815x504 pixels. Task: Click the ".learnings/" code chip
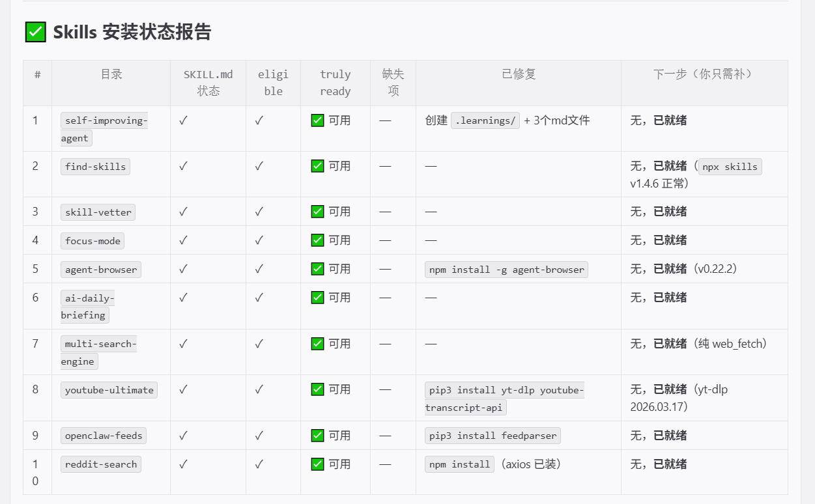point(485,120)
